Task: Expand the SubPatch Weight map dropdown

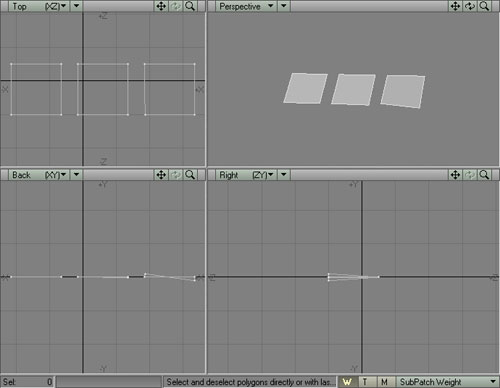Action: [447, 382]
